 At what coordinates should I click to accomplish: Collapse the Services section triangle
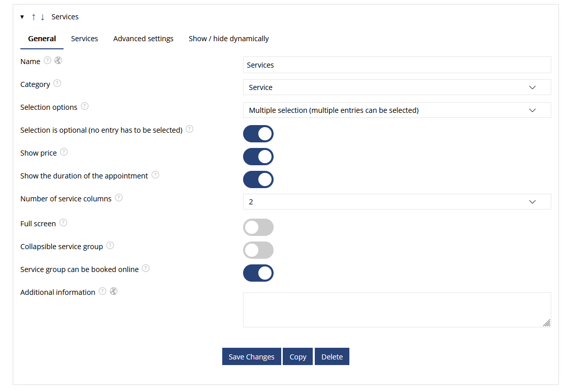(22, 17)
